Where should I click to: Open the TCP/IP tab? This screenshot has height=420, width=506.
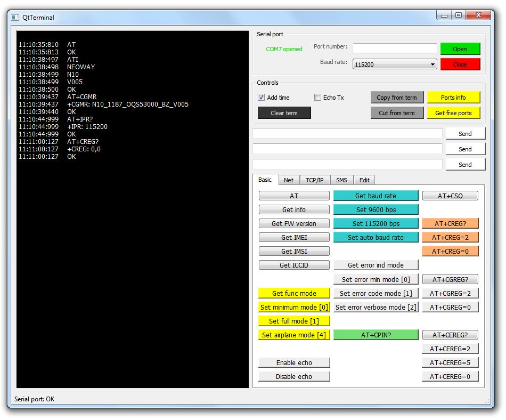pos(315,180)
